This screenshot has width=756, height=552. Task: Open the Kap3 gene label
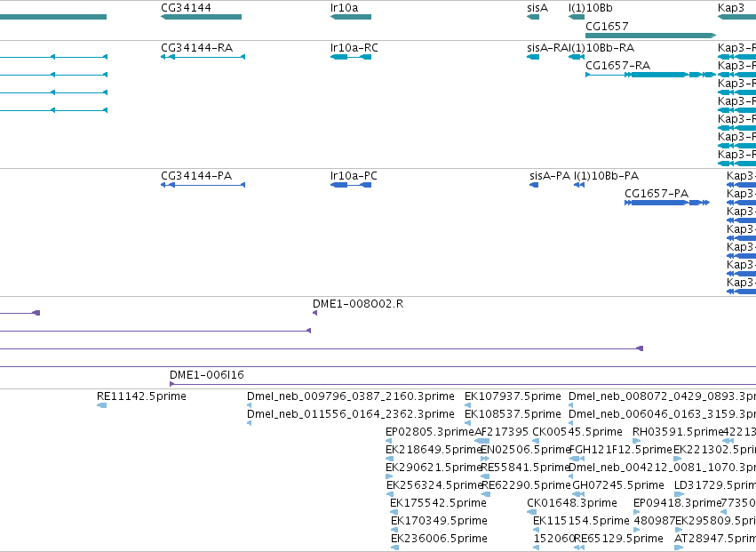(x=731, y=8)
